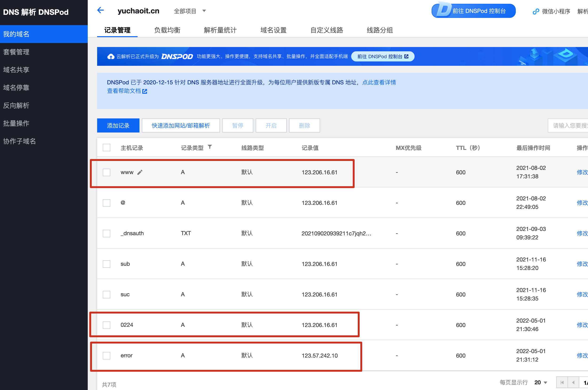
Task: Switch to the 负载均衡 tab
Action: [167, 30]
